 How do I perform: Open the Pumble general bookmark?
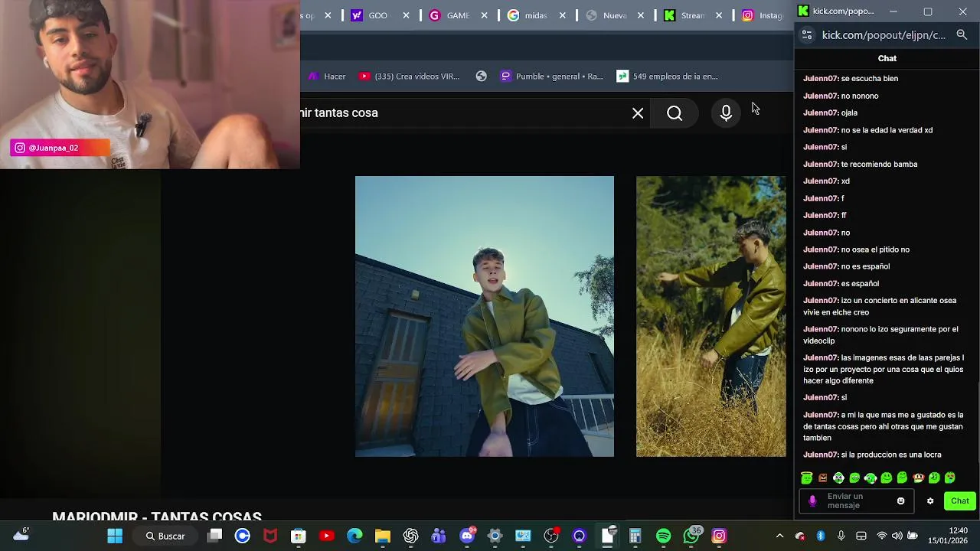[x=551, y=76]
